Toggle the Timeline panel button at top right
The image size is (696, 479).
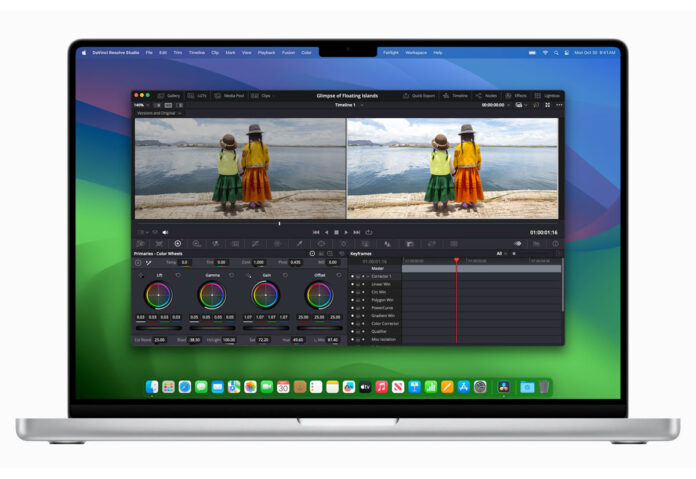click(x=455, y=96)
